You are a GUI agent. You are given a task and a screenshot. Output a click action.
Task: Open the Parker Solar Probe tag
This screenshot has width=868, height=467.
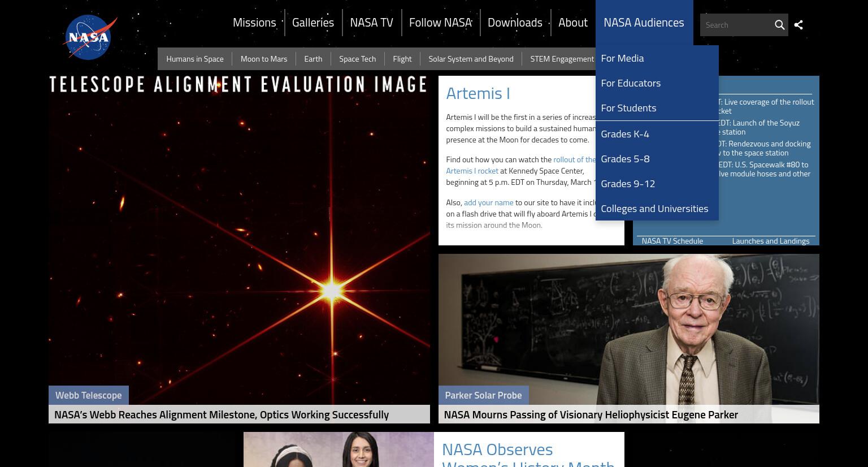pyautogui.click(x=483, y=395)
